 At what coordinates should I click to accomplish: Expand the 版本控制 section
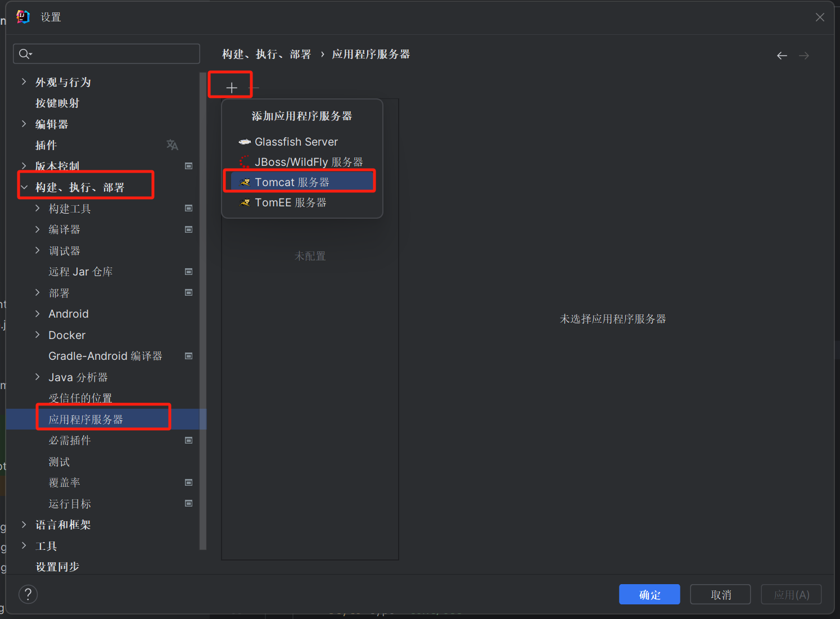click(24, 166)
